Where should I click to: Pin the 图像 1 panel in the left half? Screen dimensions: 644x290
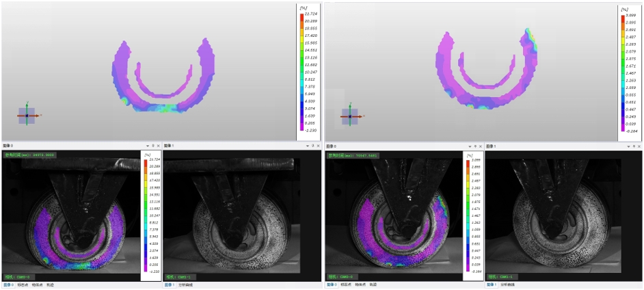(312, 146)
